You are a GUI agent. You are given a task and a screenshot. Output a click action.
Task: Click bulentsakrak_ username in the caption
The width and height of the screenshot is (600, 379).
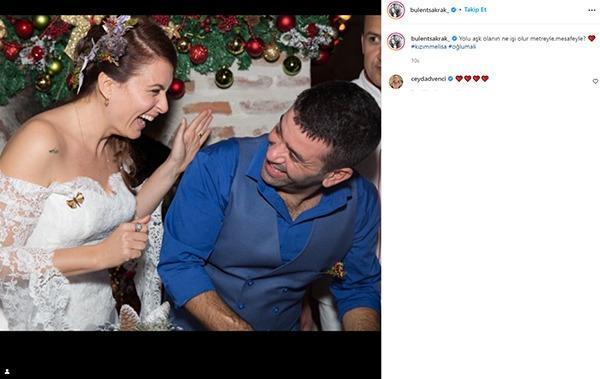[x=430, y=39]
